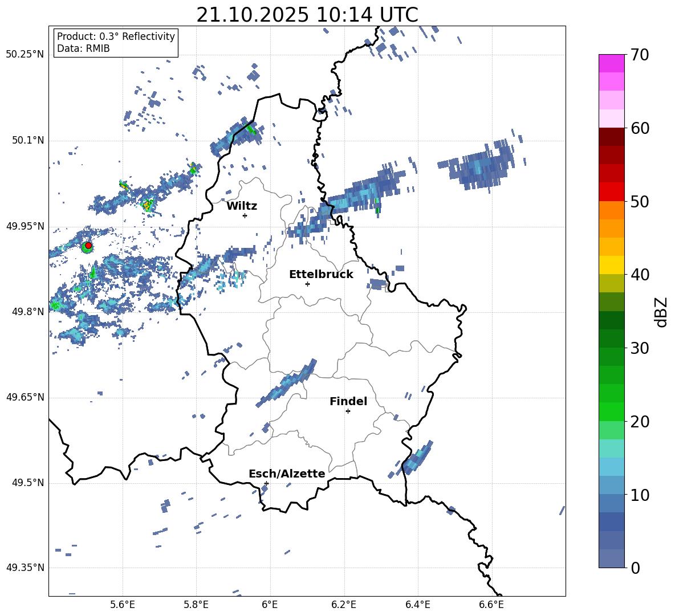Click the 6.2°E longitude label
675x616 pixels.
(x=344, y=605)
